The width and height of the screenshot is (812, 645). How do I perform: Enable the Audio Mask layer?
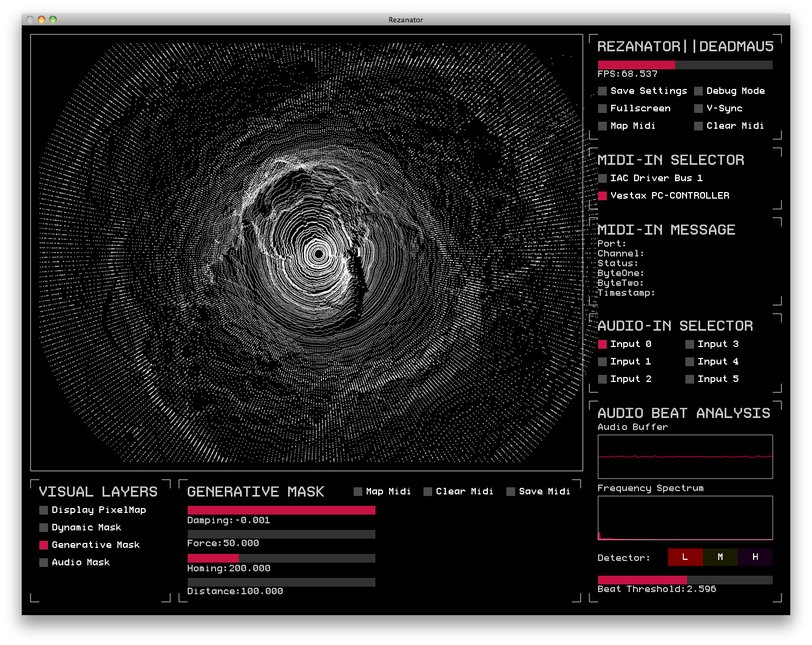pos(43,562)
